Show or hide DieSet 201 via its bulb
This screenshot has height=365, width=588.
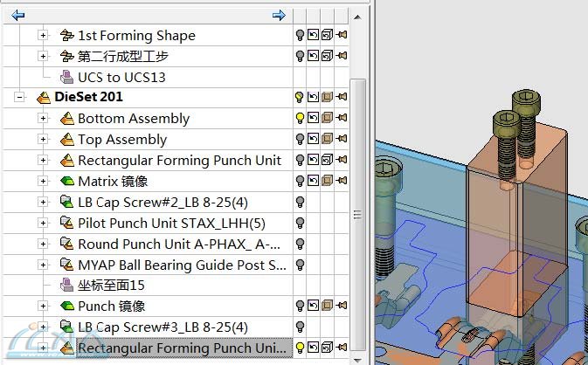coord(300,98)
